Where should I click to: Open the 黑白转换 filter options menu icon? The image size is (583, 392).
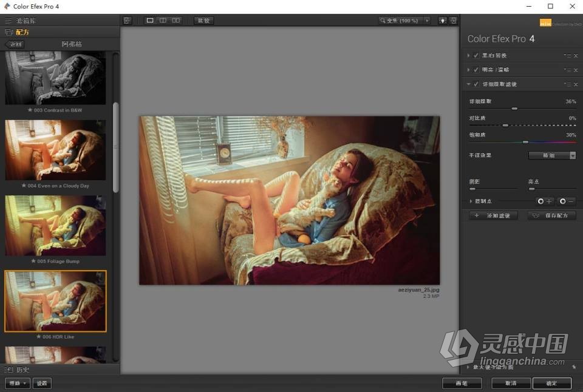567,56
